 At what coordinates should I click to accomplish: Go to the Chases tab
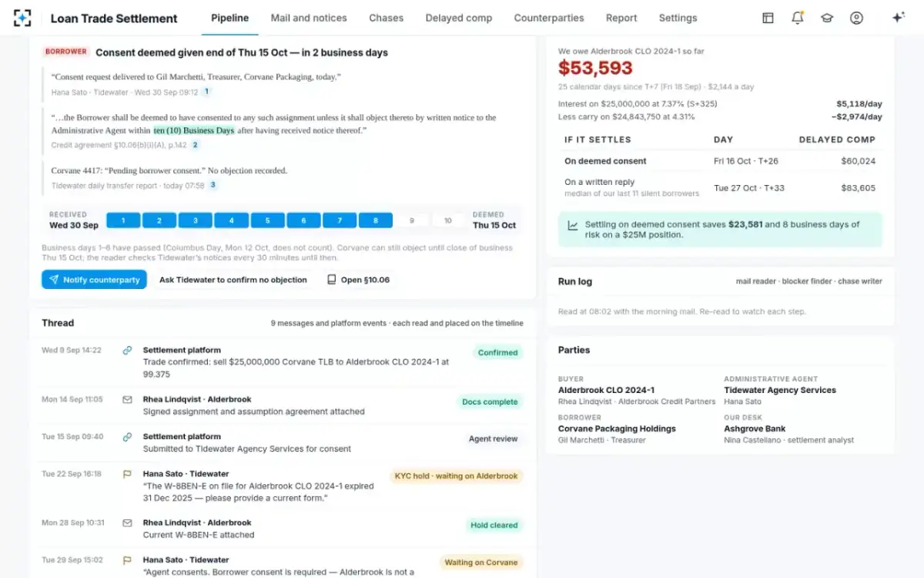pyautogui.click(x=386, y=18)
